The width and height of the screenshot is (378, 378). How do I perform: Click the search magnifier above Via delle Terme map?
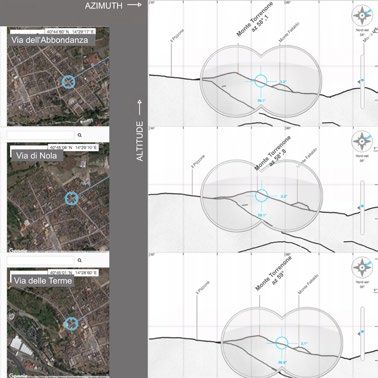pyautogui.click(x=79, y=260)
